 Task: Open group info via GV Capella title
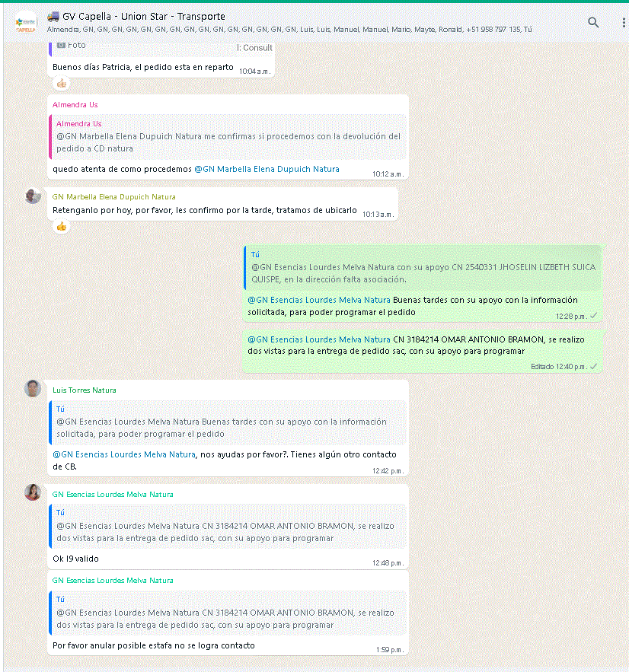tap(144, 16)
